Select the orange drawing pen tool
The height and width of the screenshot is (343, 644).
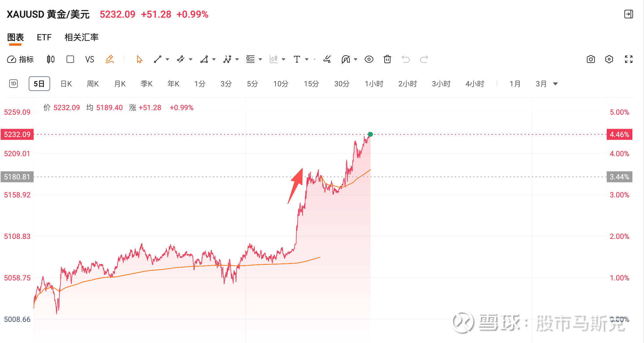click(110, 59)
